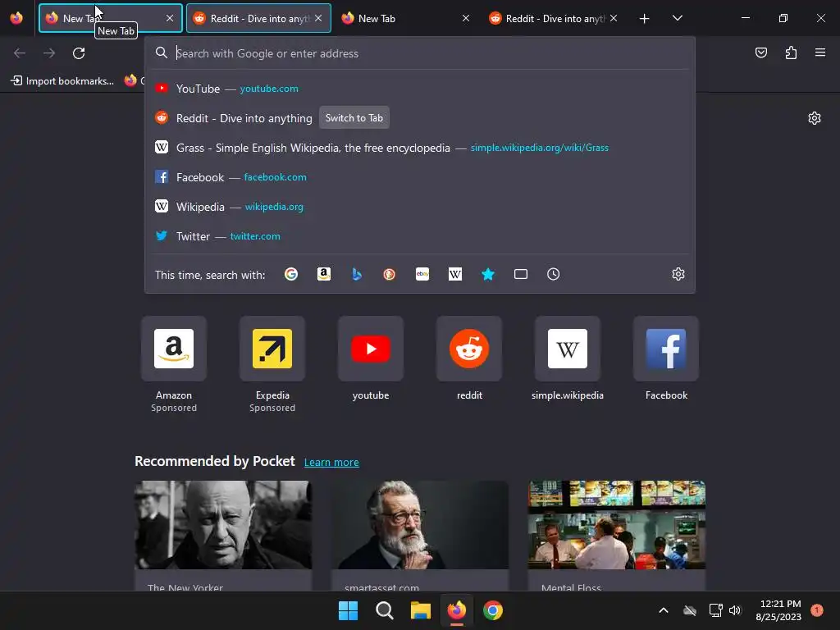
Task: Click the Switch to Tab button
Action: click(x=354, y=118)
